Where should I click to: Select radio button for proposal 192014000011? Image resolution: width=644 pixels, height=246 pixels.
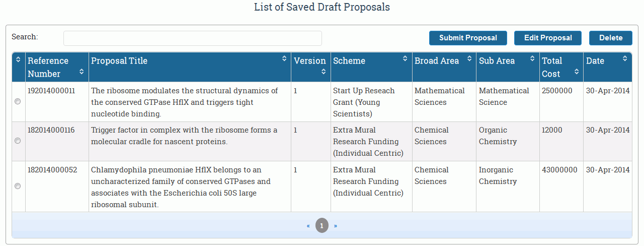[x=18, y=101]
